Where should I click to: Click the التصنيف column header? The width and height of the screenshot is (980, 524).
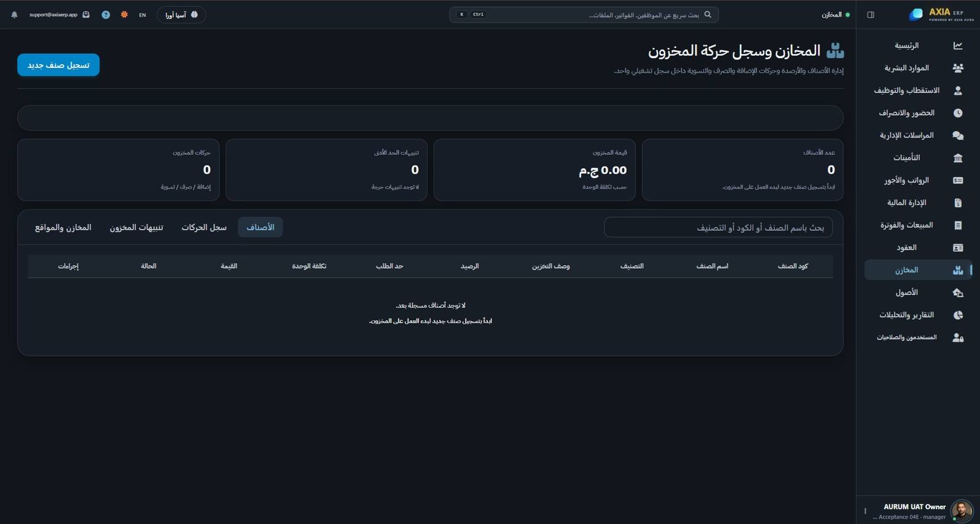click(632, 266)
